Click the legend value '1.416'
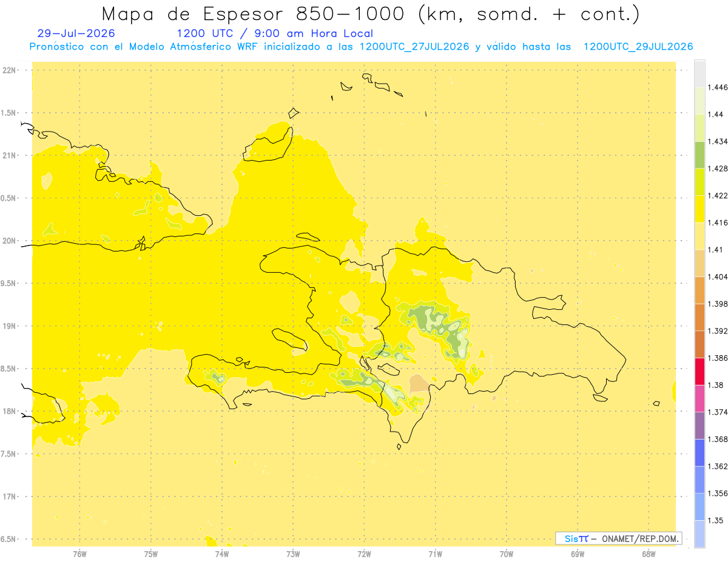Viewport: 728px width, 562px height. pos(718,222)
